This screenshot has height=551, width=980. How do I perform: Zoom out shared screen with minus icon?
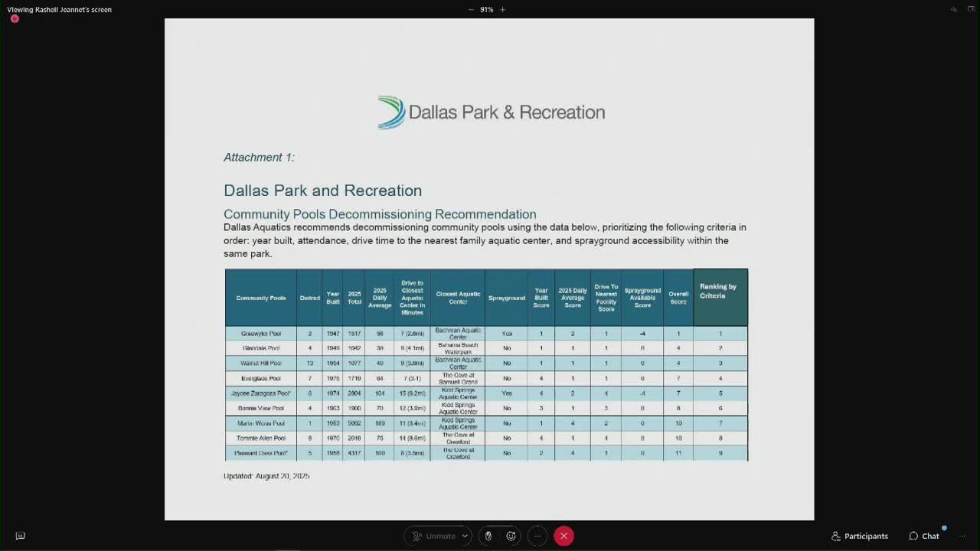471,9
